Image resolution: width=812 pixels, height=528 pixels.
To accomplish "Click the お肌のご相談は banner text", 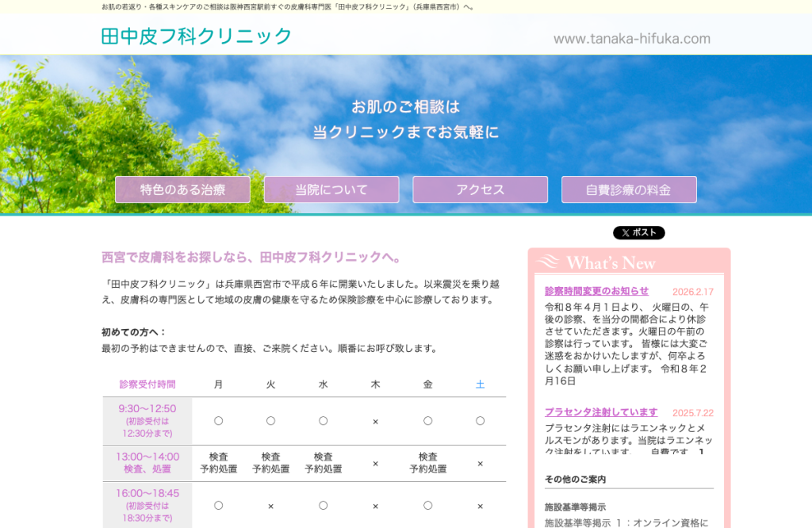I will coord(405,107).
